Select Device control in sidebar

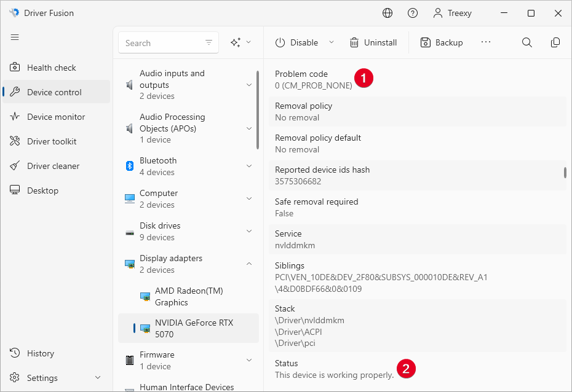[x=56, y=92]
